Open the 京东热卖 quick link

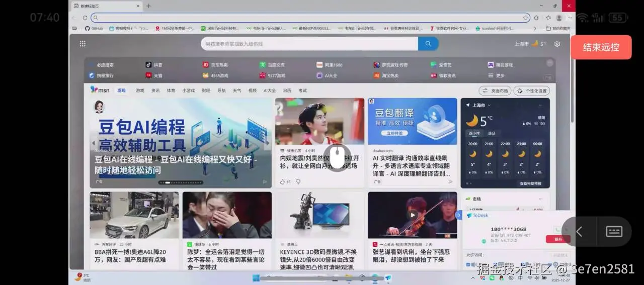215,65
